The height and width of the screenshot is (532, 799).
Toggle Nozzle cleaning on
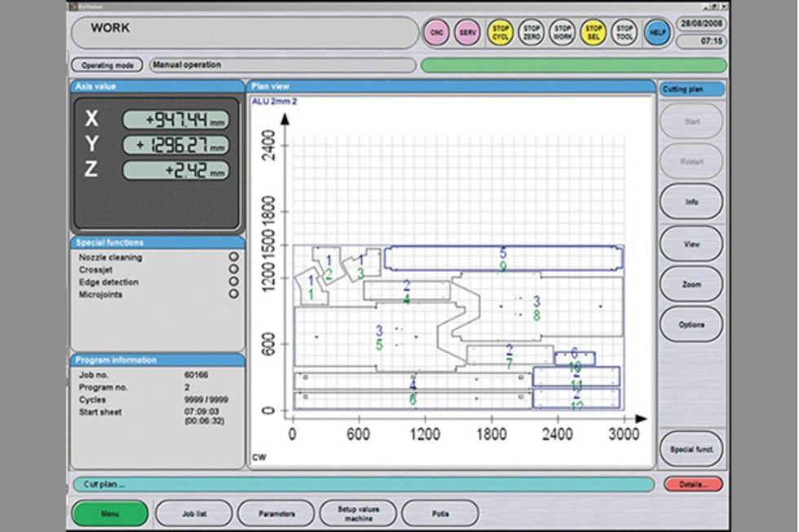click(x=235, y=257)
